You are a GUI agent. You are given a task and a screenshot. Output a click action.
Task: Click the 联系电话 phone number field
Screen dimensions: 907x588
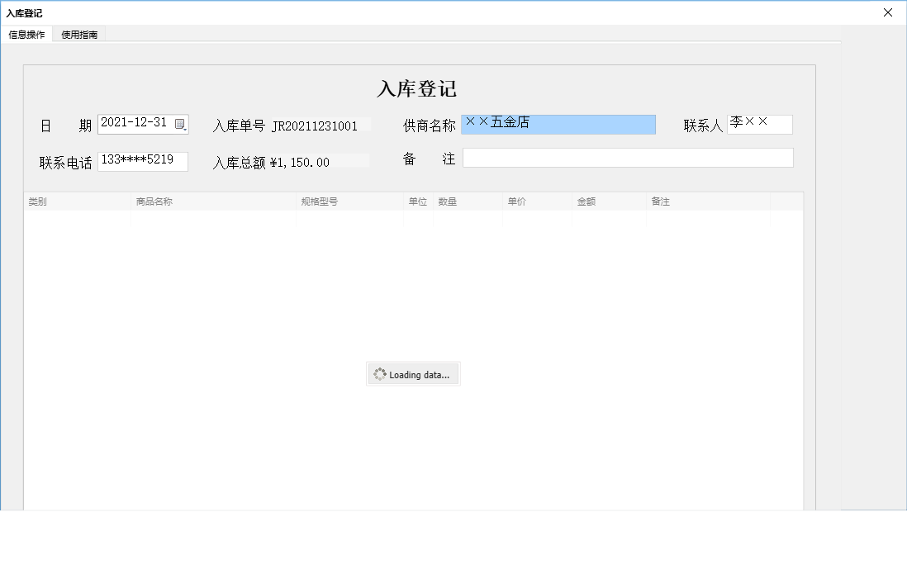[143, 160]
